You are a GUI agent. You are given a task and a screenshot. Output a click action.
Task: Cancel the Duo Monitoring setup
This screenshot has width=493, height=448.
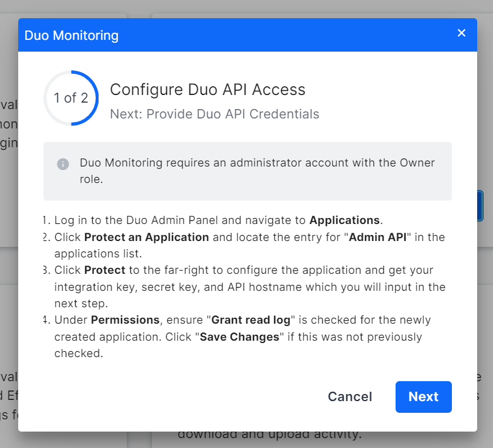pyautogui.click(x=350, y=397)
